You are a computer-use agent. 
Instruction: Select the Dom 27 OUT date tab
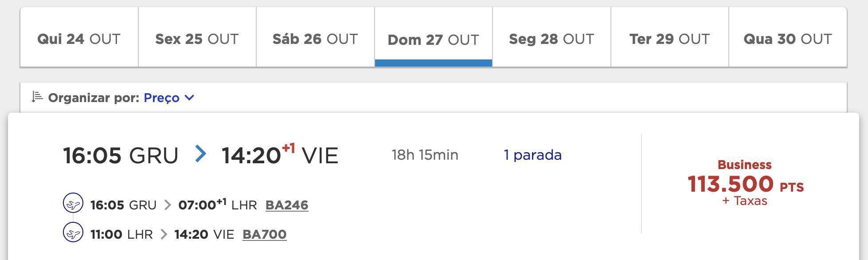point(434,37)
